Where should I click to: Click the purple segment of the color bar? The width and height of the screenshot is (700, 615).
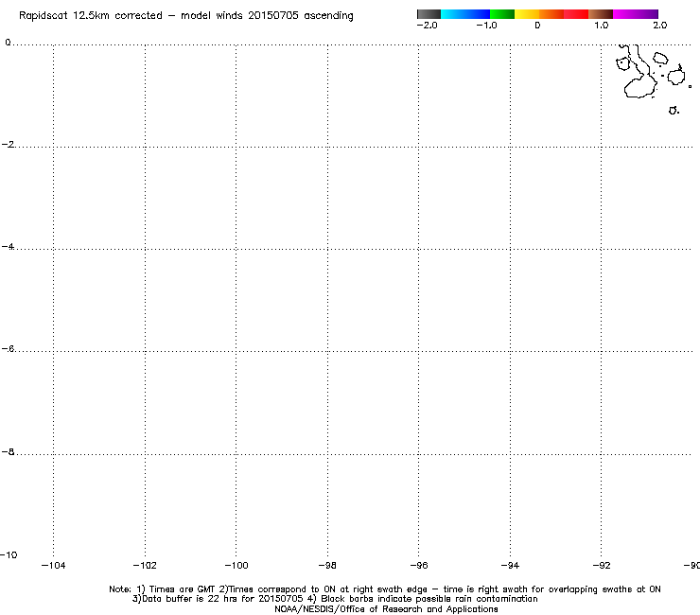tap(647, 14)
